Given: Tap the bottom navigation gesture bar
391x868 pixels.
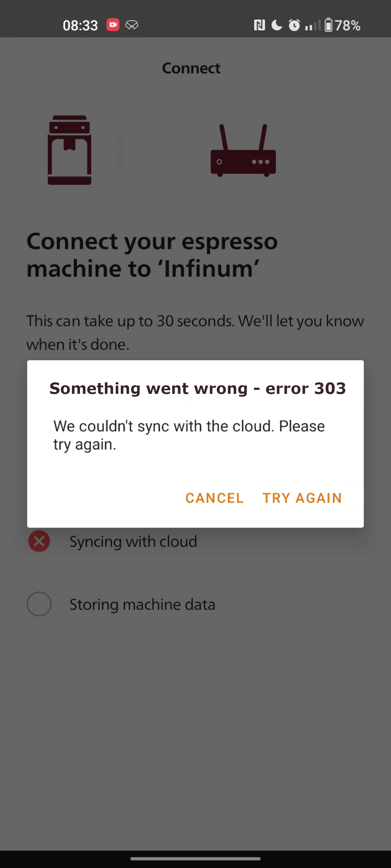Looking at the screenshot, I should click(195, 859).
